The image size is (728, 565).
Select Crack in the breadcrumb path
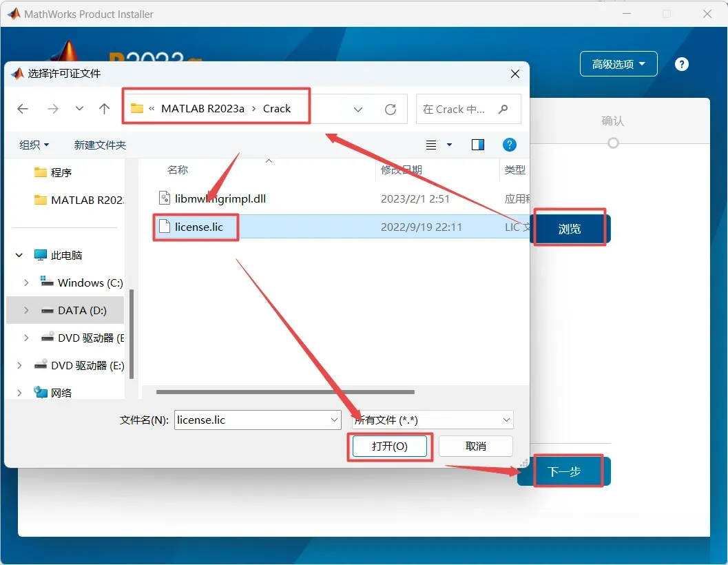click(277, 109)
